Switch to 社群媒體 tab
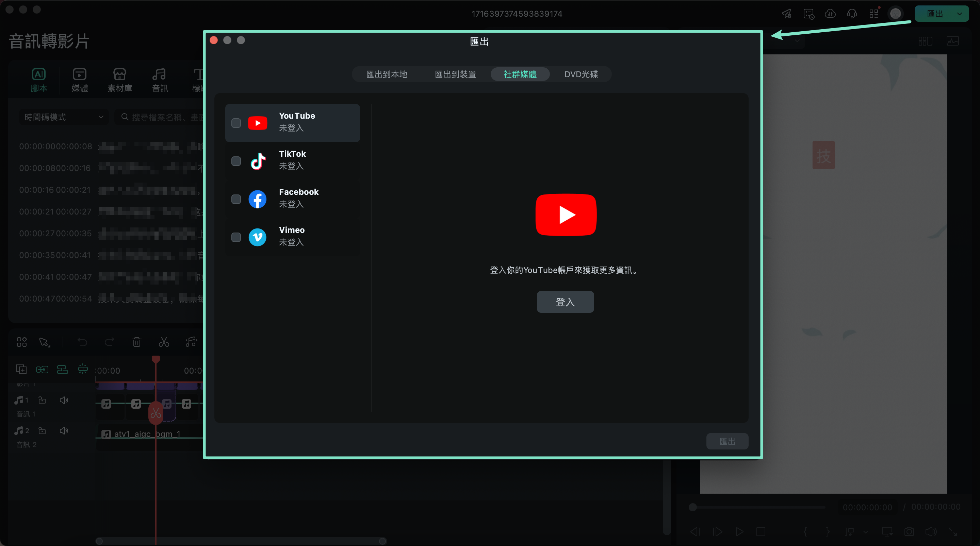Viewport: 980px width, 546px height. (x=520, y=74)
